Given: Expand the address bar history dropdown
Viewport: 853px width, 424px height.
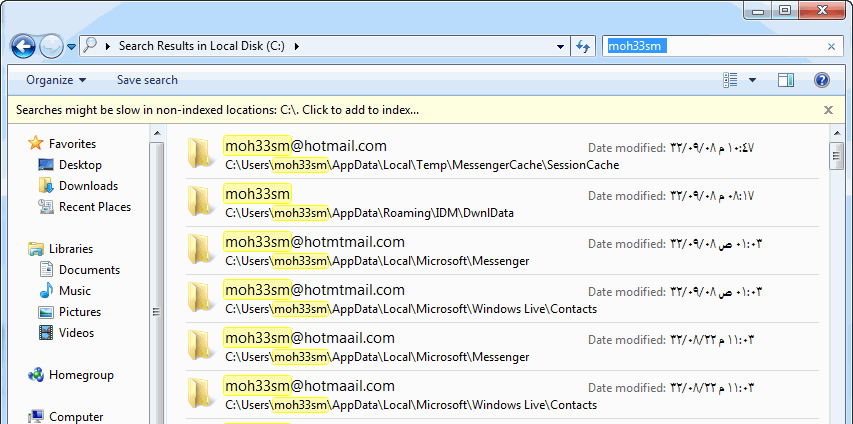Looking at the screenshot, I should click(x=560, y=47).
